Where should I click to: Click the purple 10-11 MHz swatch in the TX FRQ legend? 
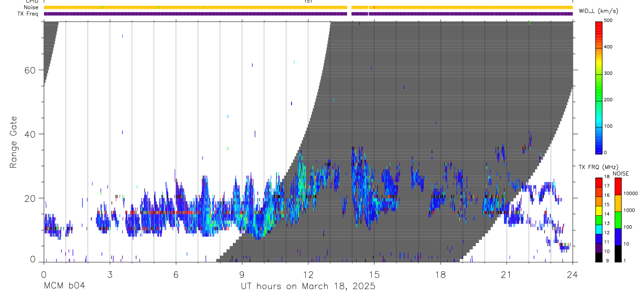599,247
